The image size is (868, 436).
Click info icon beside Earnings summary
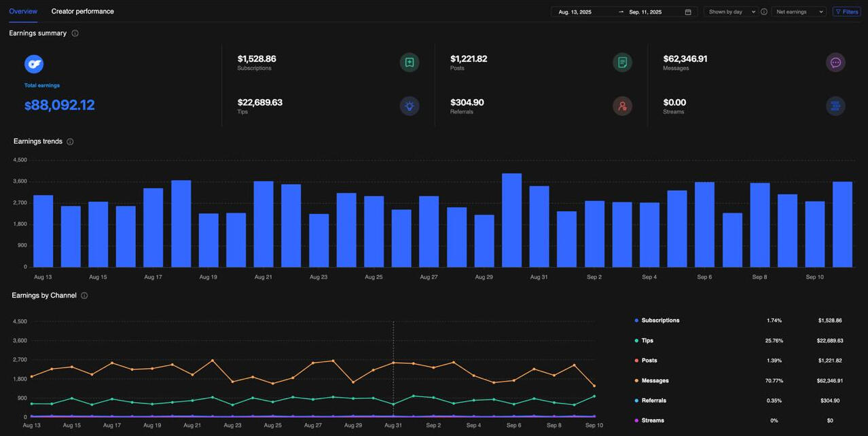(x=75, y=33)
